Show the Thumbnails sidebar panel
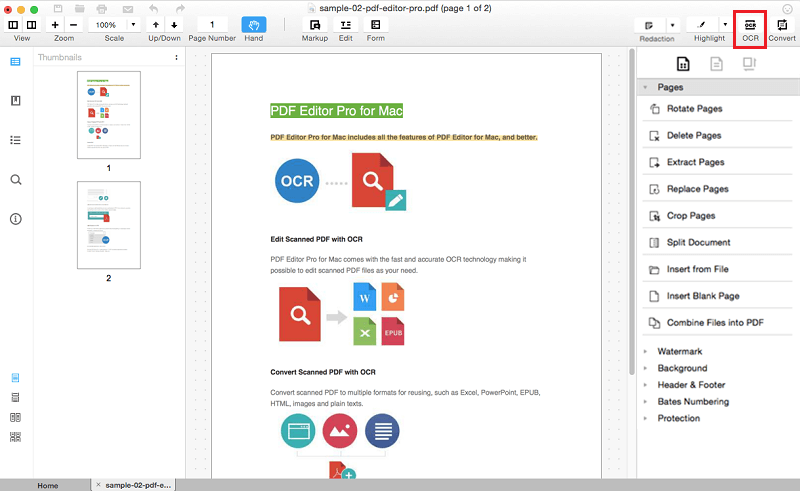The height and width of the screenshot is (491, 800). tap(15, 62)
